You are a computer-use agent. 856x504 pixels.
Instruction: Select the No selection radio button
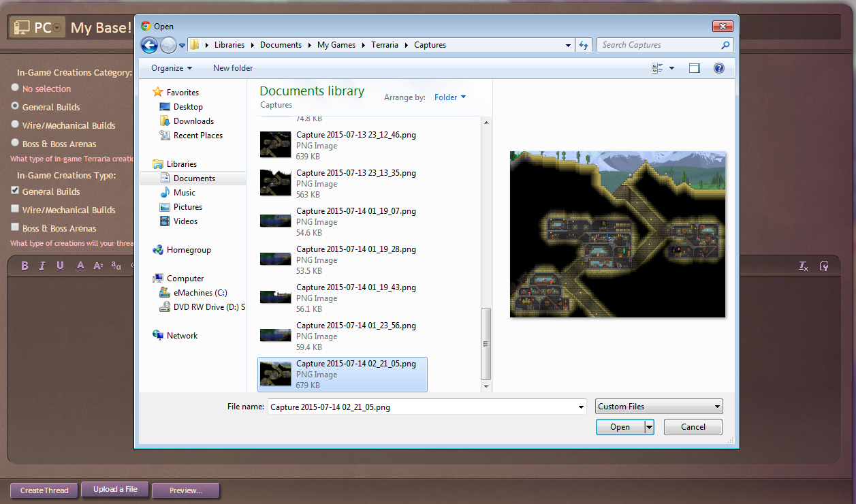[x=15, y=88]
